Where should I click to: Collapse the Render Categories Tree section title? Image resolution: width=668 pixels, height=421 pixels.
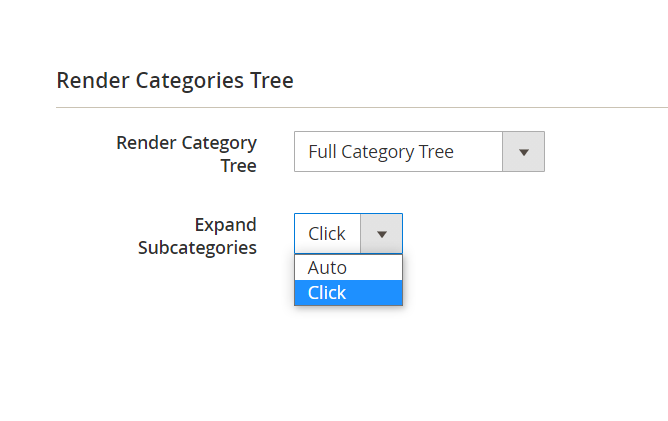pos(175,80)
